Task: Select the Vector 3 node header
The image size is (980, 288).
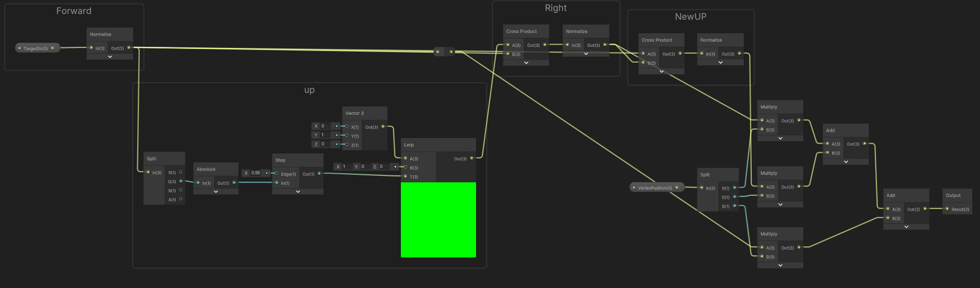Action: [365, 113]
